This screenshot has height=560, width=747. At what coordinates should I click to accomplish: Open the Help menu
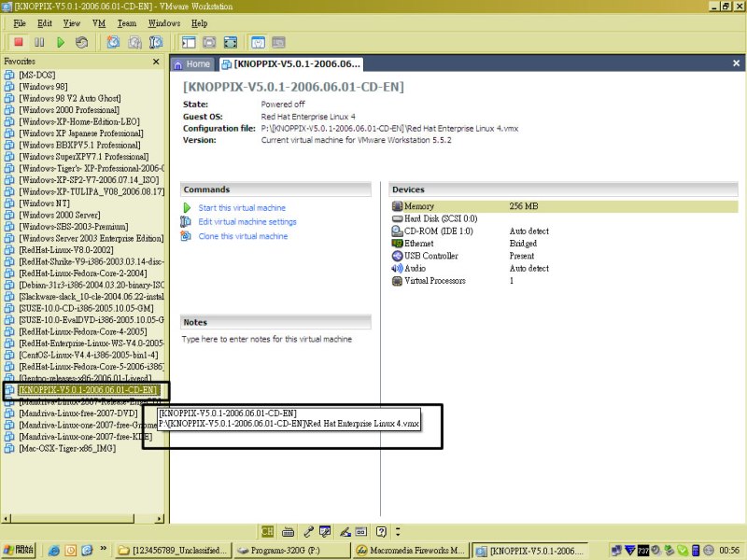[199, 23]
